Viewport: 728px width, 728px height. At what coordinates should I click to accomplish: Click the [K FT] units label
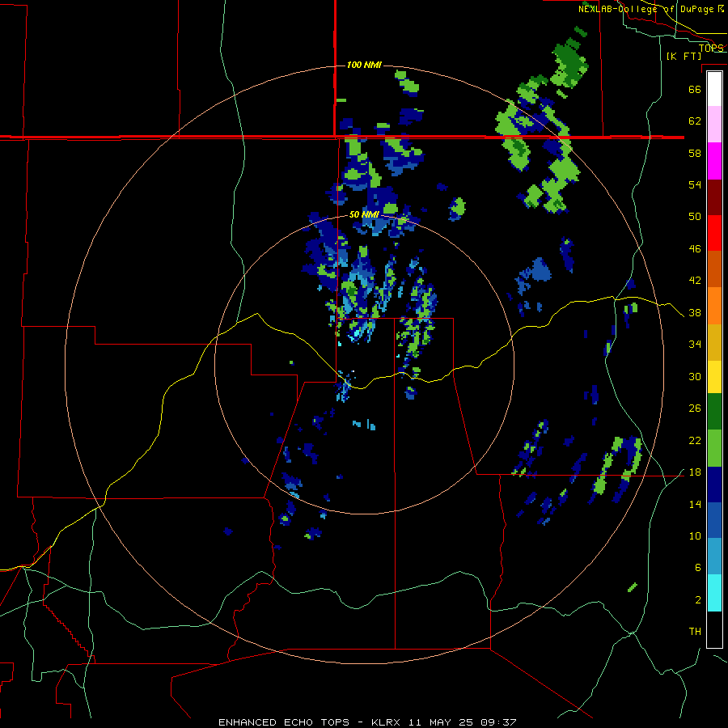pos(684,56)
